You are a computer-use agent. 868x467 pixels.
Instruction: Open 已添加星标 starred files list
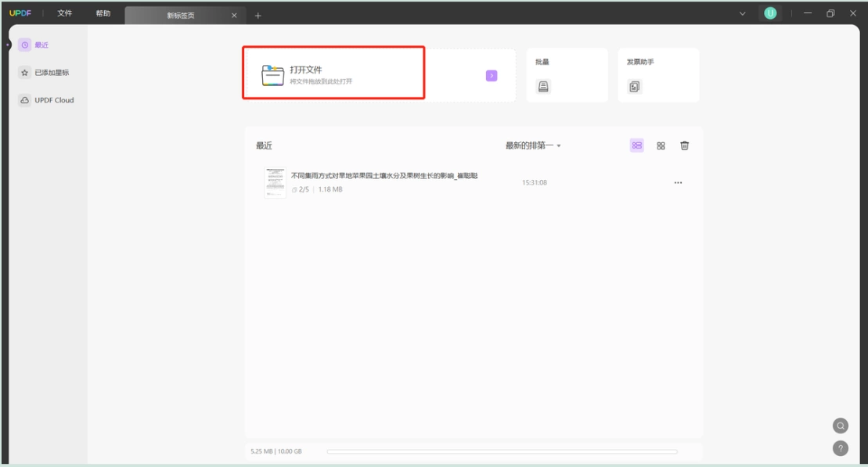tap(45, 73)
